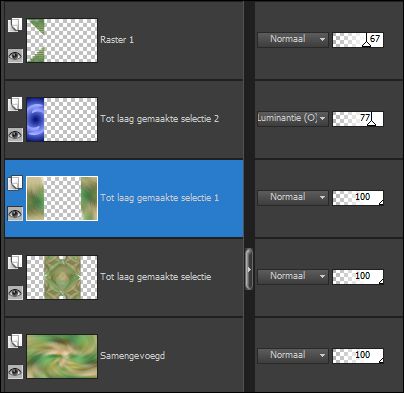404x393 pixels.
Task: Select layer Tot laag gemaakte selectie
Action: point(156,277)
